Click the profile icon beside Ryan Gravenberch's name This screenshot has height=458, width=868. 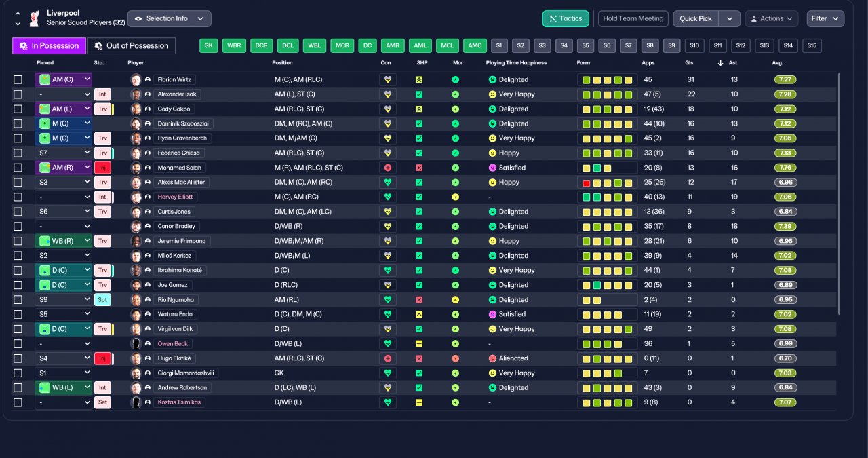[x=147, y=138]
